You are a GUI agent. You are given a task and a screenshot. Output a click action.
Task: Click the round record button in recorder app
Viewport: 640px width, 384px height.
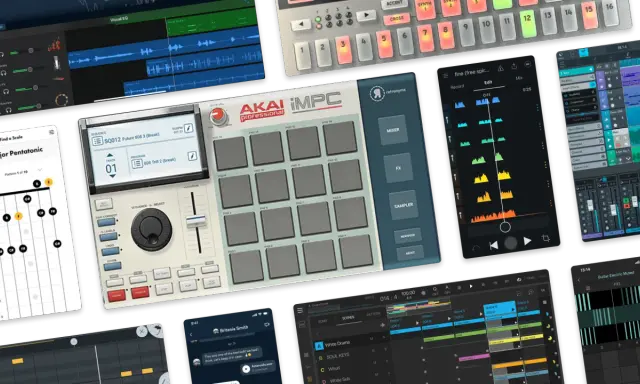pyautogui.click(x=510, y=243)
